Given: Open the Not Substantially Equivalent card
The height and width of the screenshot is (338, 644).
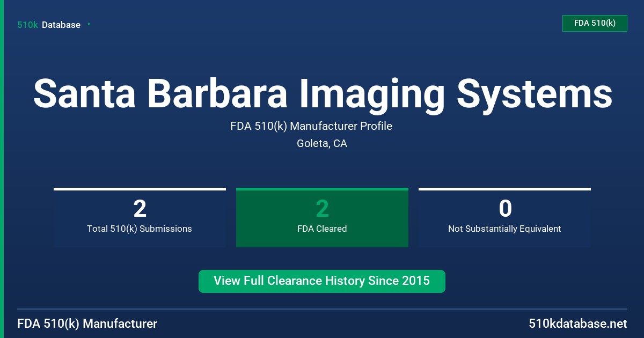Looking at the screenshot, I should tap(504, 218).
